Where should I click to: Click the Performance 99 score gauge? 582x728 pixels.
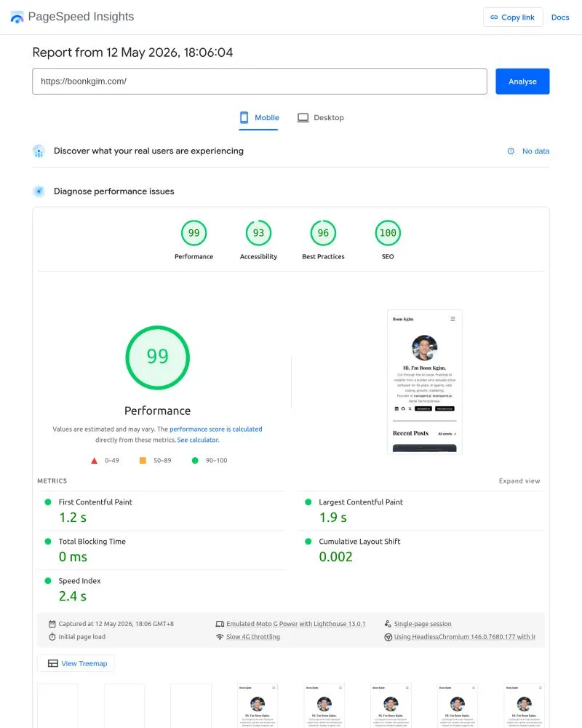point(194,233)
